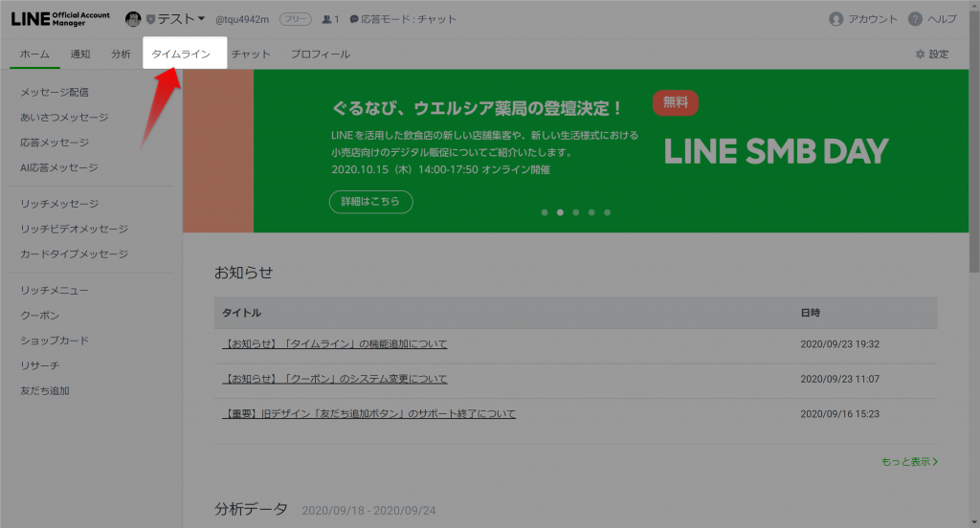Select the first banner carousel dot
The image size is (980, 528).
click(545, 212)
